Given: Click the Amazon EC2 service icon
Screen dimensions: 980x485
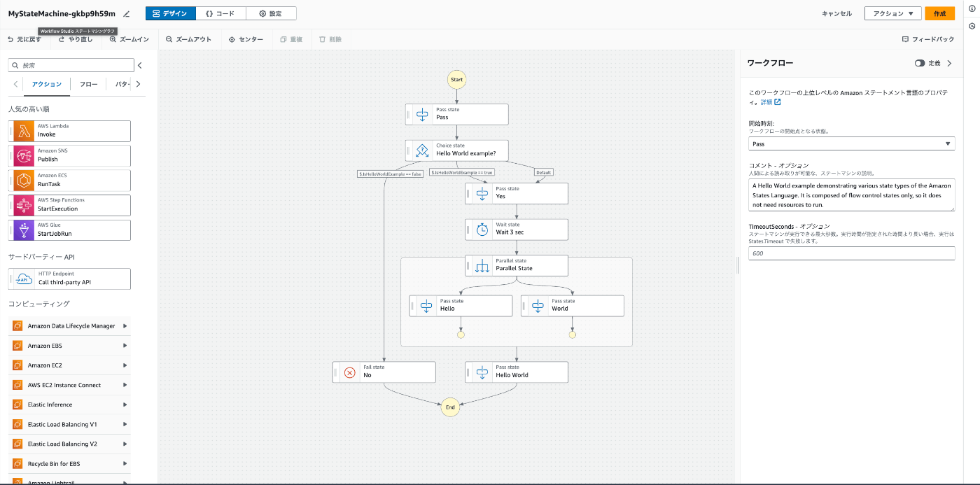Looking at the screenshot, I should [x=17, y=365].
